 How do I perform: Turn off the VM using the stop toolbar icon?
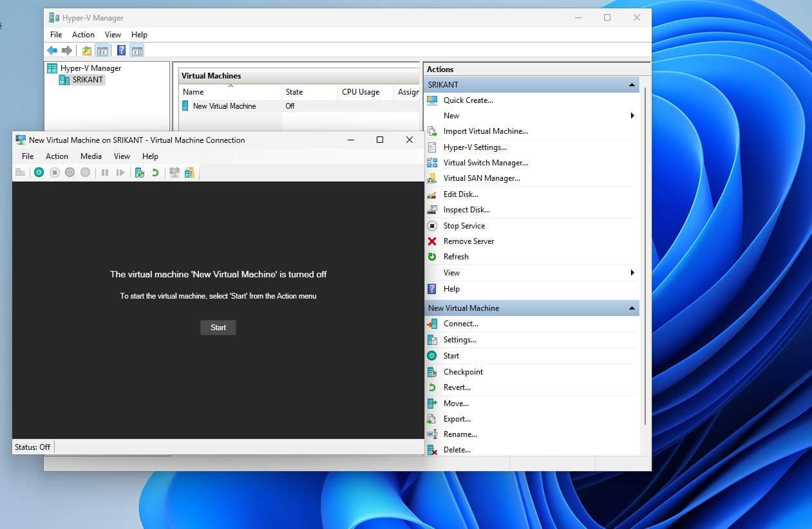coord(54,172)
